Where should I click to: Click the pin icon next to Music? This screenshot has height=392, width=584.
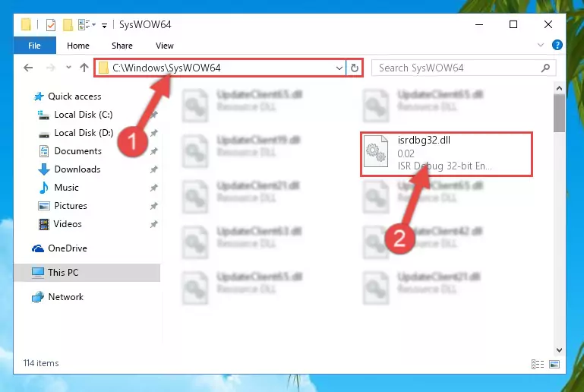[154, 188]
